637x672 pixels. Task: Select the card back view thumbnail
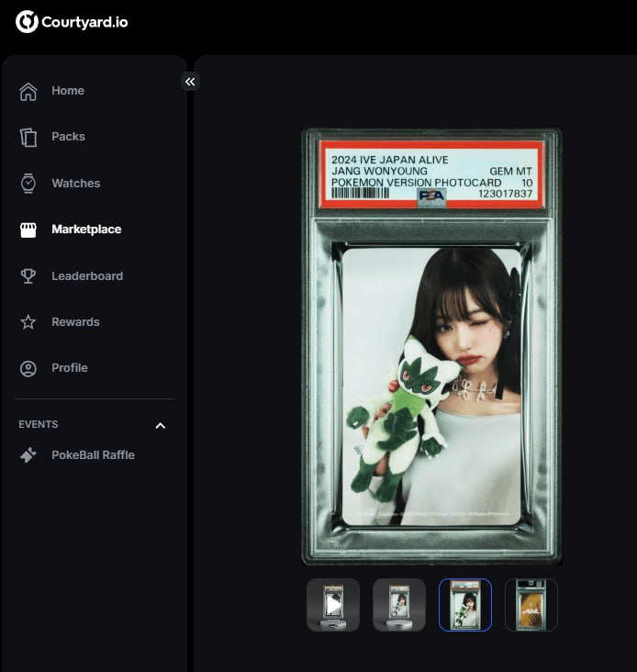coord(531,605)
